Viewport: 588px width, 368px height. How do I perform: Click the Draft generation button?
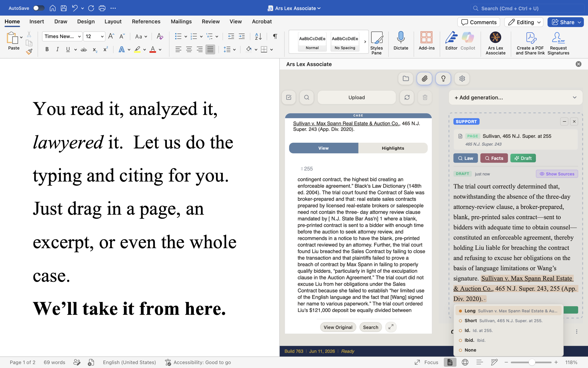click(523, 158)
